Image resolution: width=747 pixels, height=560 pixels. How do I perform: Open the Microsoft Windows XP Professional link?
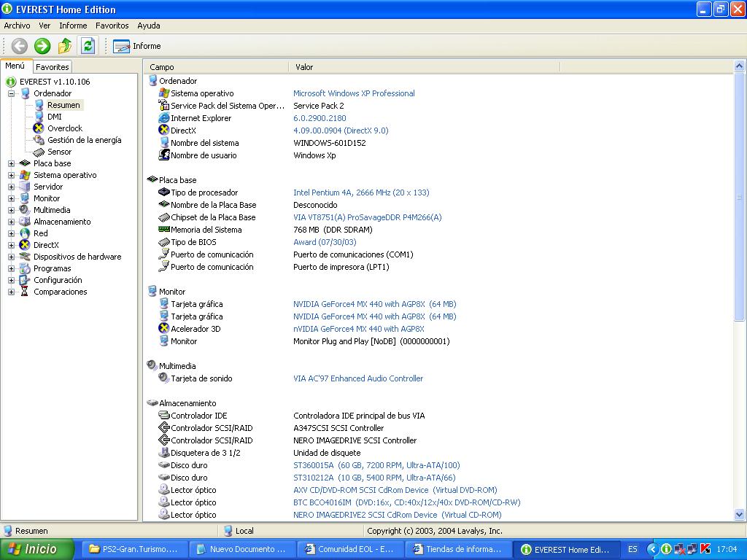[354, 93]
